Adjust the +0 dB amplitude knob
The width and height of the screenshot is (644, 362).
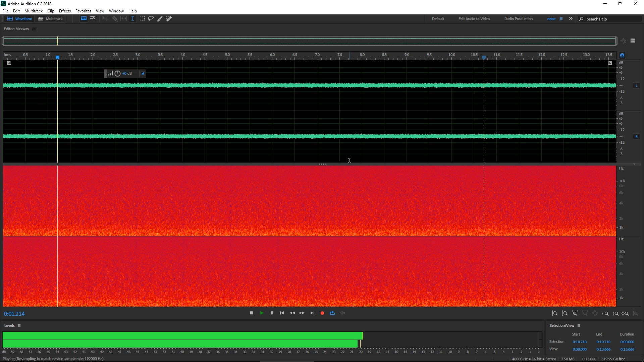pyautogui.click(x=117, y=74)
